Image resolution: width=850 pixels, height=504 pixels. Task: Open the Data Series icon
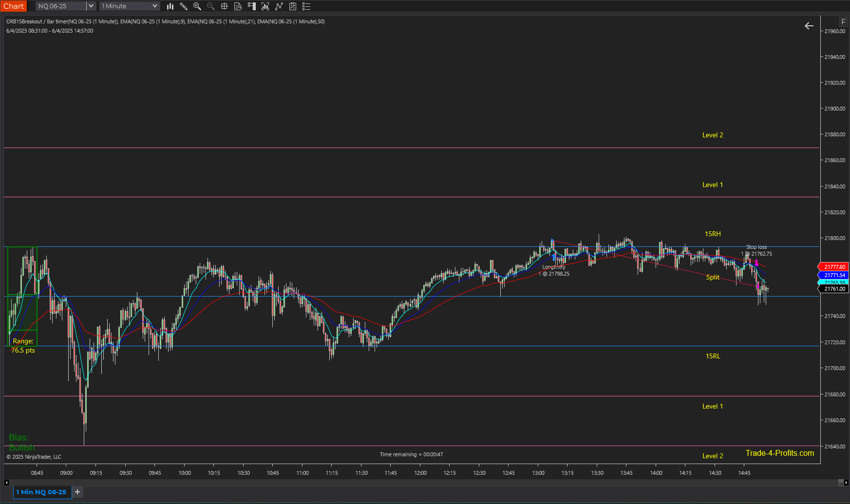265,6
